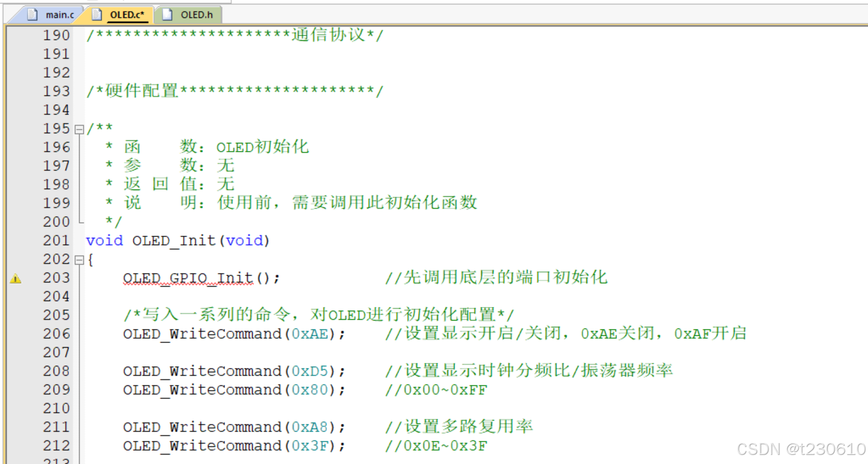Switch to the main.c tab
This screenshot has height=464, width=868.
click(60, 15)
